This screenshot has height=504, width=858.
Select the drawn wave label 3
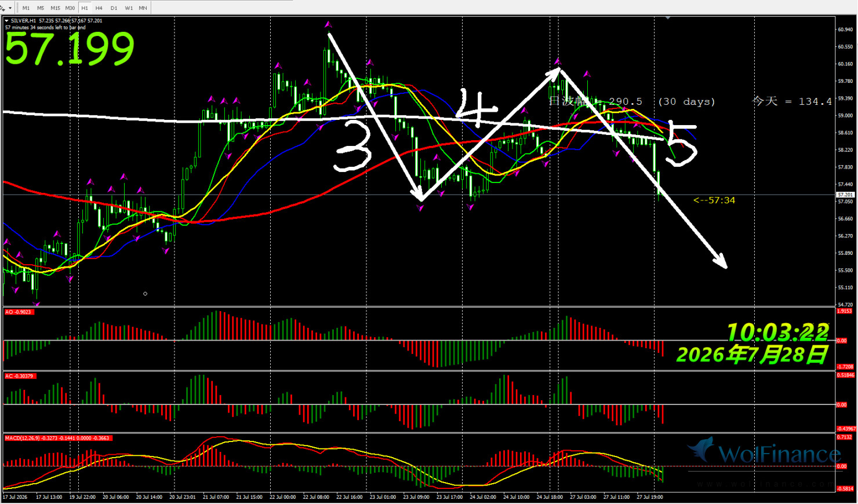coord(352,145)
